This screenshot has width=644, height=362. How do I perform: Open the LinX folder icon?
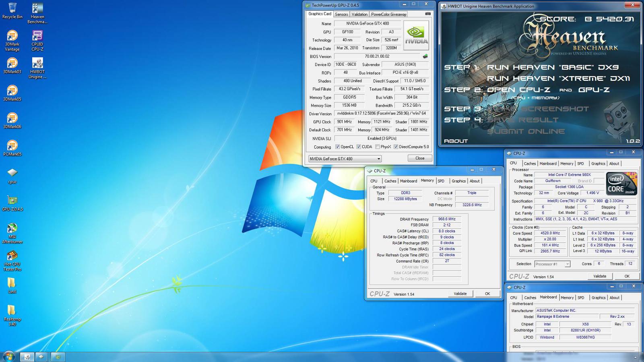(12, 285)
